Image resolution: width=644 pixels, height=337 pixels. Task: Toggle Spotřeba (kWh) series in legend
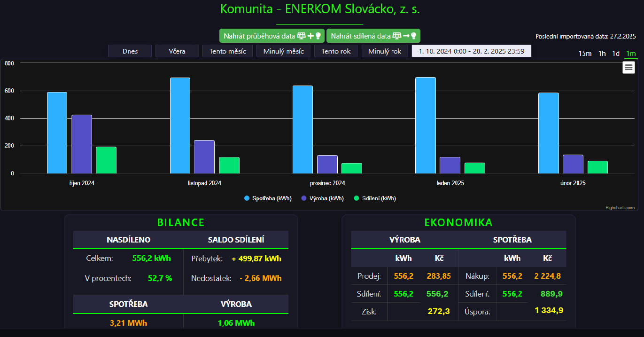[268, 198]
